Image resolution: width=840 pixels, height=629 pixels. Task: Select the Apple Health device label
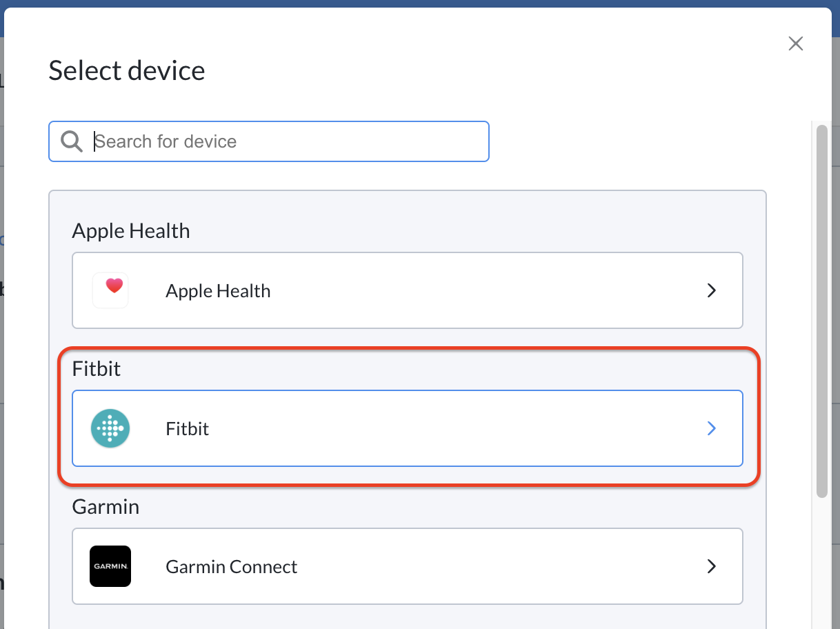218,291
